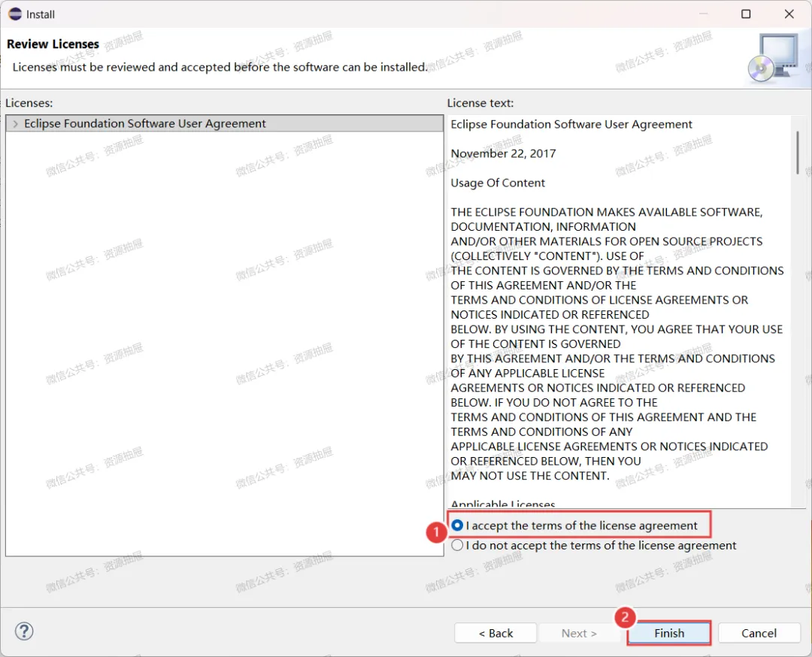Viewport: 812px width, 657px height.
Task: Click the help question mark icon
Action: pyautogui.click(x=24, y=631)
